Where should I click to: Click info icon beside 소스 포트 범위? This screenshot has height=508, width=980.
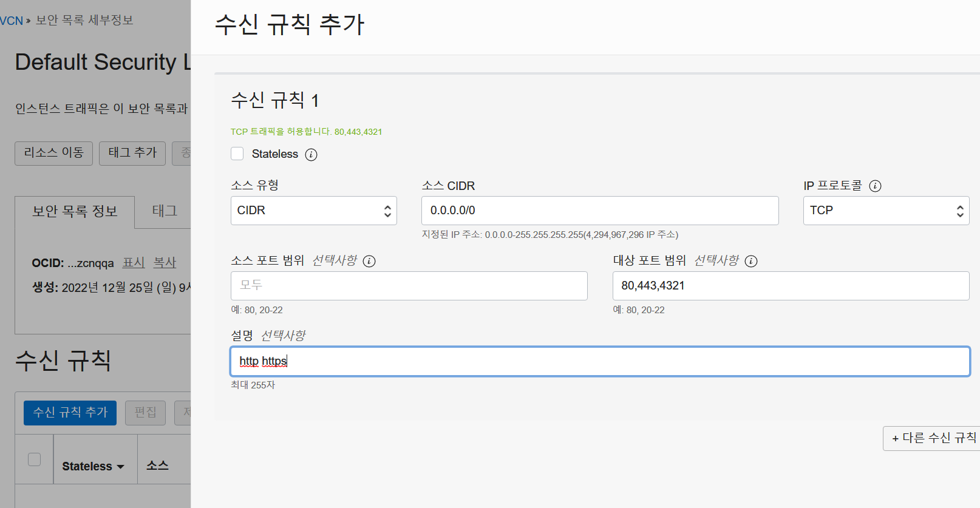tap(369, 261)
